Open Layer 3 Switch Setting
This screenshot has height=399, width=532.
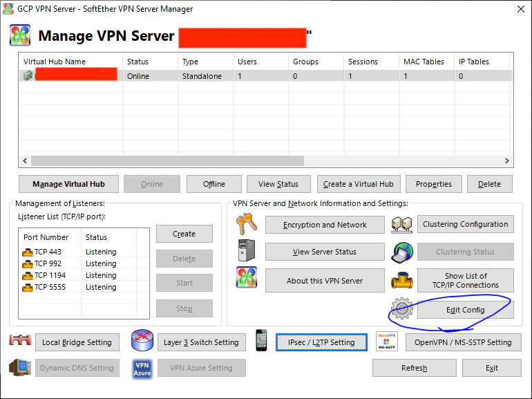pyautogui.click(x=201, y=342)
